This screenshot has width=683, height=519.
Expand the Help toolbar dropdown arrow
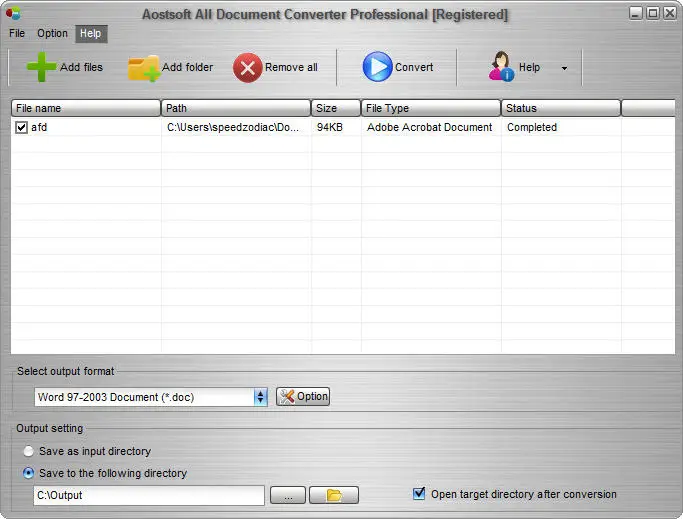tap(564, 68)
